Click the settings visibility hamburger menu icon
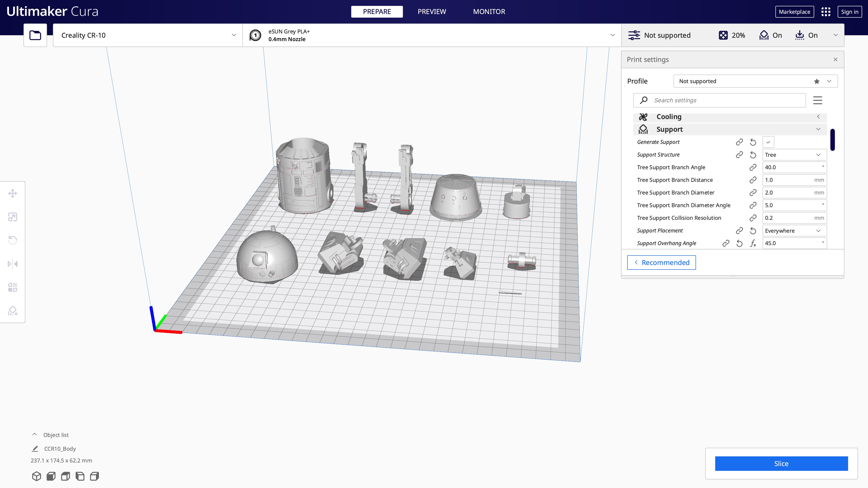Screen dimensions: 868x488 click(x=817, y=100)
